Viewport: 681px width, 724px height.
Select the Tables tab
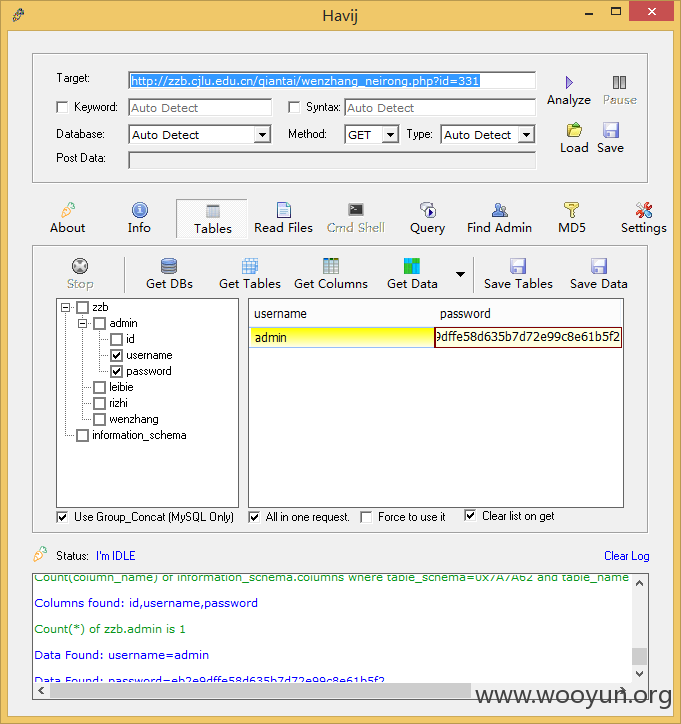coord(212,219)
